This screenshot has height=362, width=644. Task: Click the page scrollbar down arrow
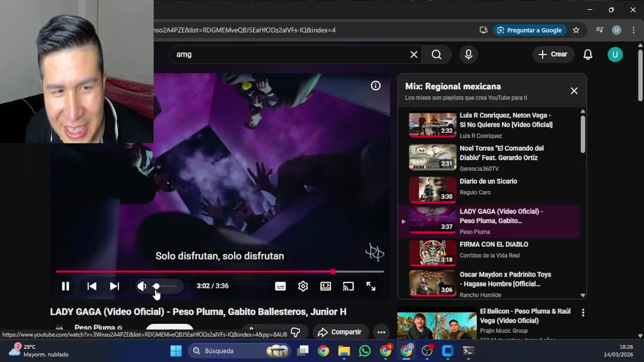point(640,335)
